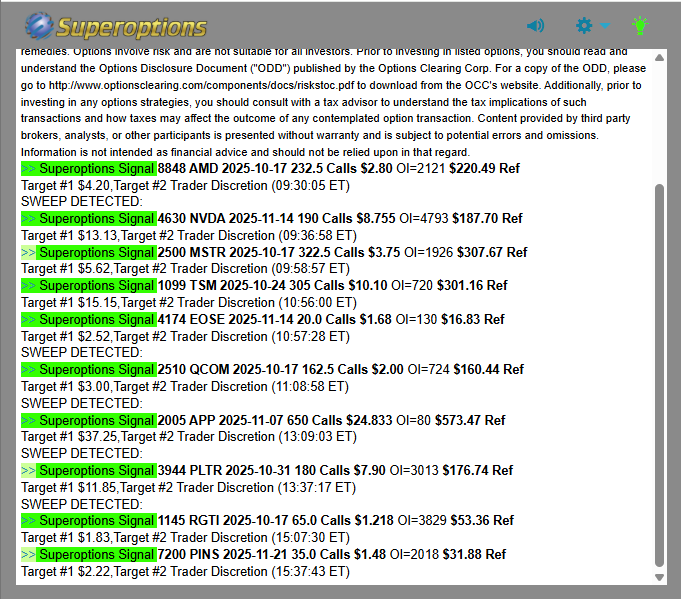This screenshot has width=681, height=599.
Task: Select the MSTR 322.5 Calls signal entry
Action: click(342, 252)
